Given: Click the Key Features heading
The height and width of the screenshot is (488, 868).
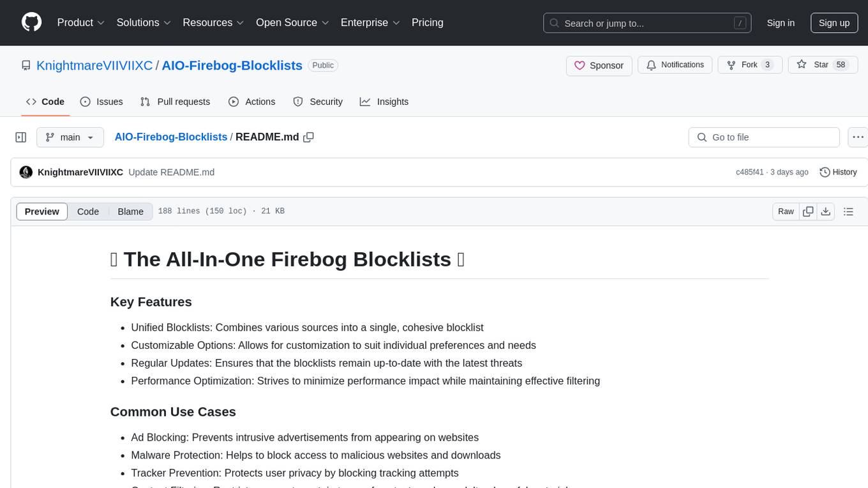Looking at the screenshot, I should [151, 301].
